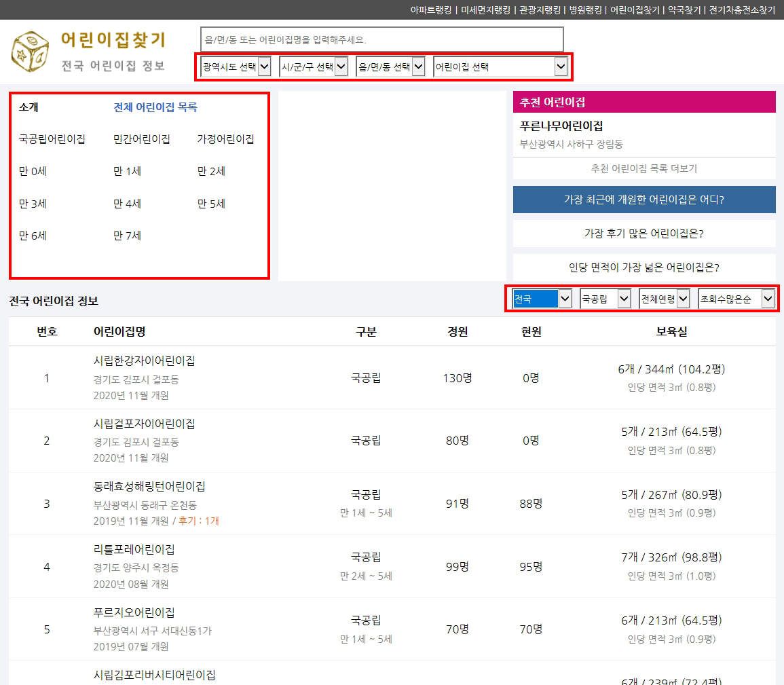Click the daycare name search field
784x685 pixels.
382,39
